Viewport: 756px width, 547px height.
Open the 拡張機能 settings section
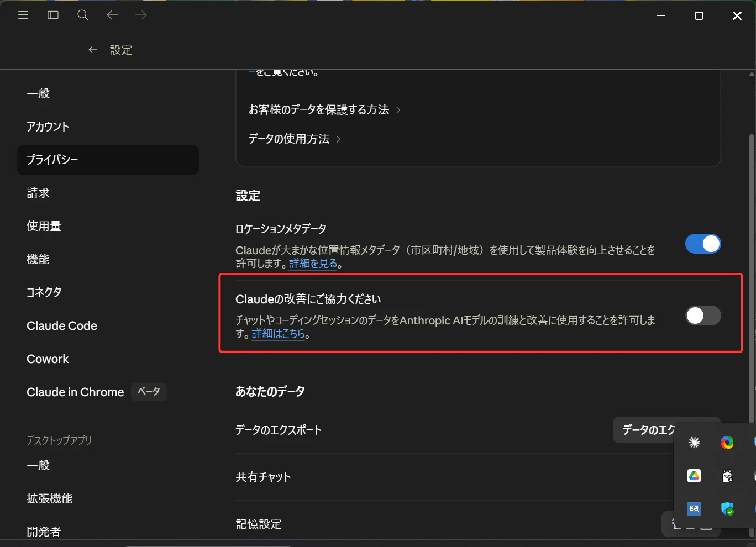[108, 498]
